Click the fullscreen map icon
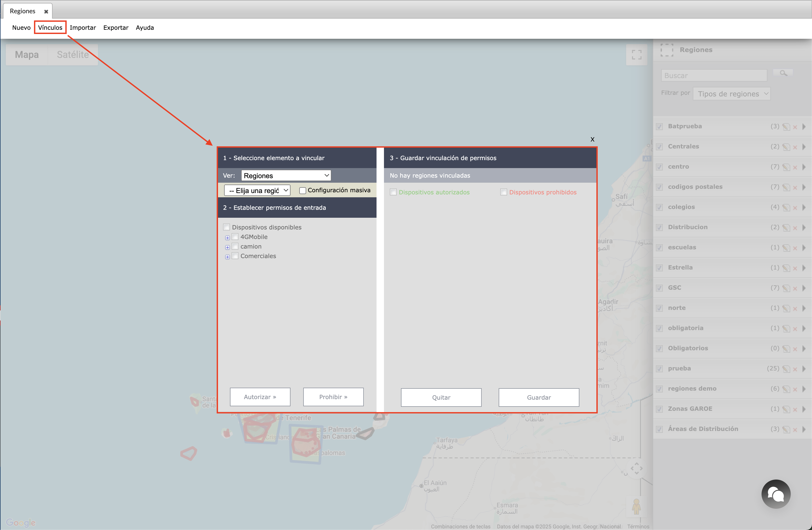 tap(636, 55)
